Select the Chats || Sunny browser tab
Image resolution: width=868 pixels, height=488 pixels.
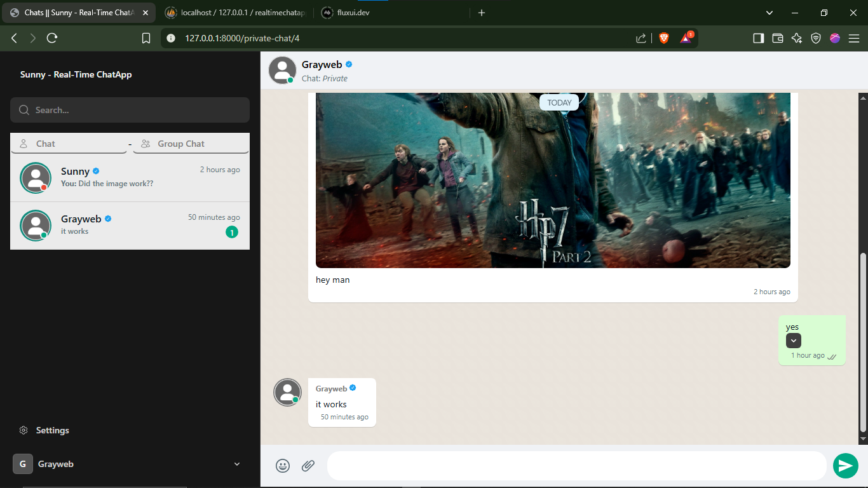(78, 13)
